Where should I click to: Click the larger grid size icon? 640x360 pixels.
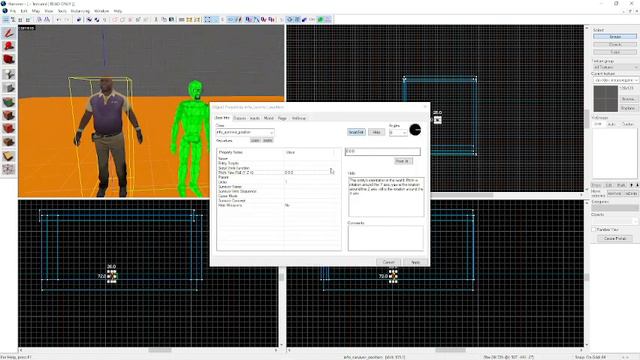click(28, 20)
